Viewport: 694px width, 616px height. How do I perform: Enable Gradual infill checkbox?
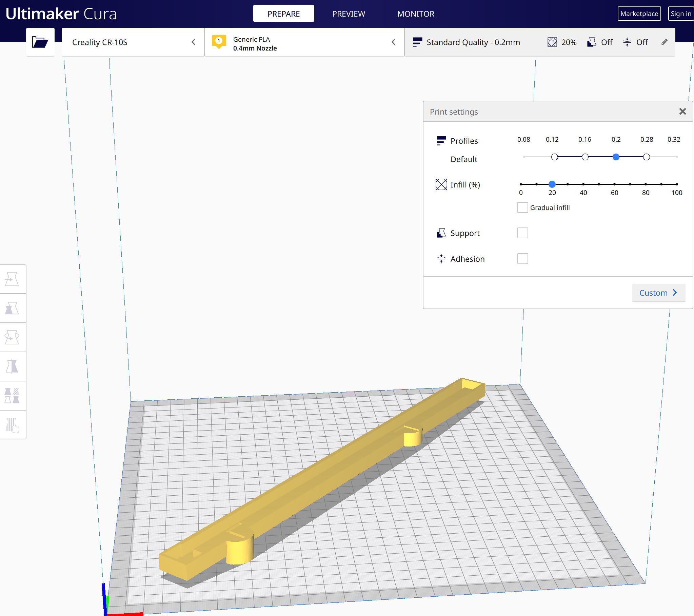(x=523, y=207)
